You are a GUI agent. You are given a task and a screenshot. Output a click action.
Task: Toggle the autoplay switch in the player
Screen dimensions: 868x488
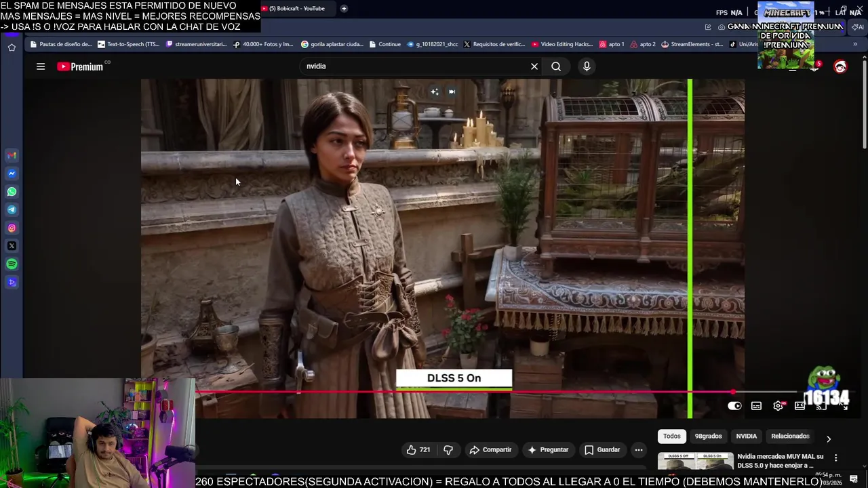pos(734,406)
